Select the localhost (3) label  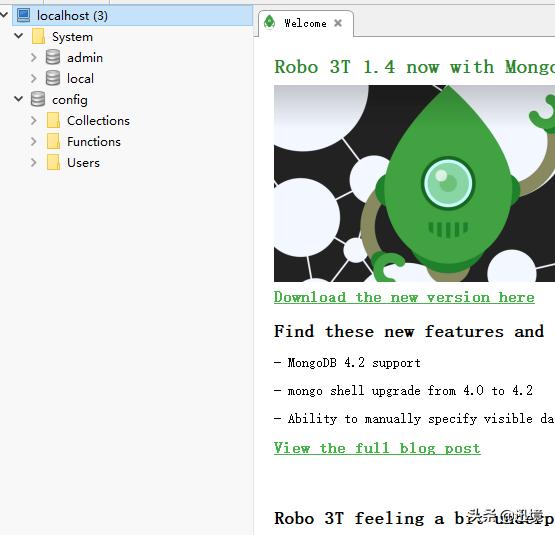click(72, 16)
